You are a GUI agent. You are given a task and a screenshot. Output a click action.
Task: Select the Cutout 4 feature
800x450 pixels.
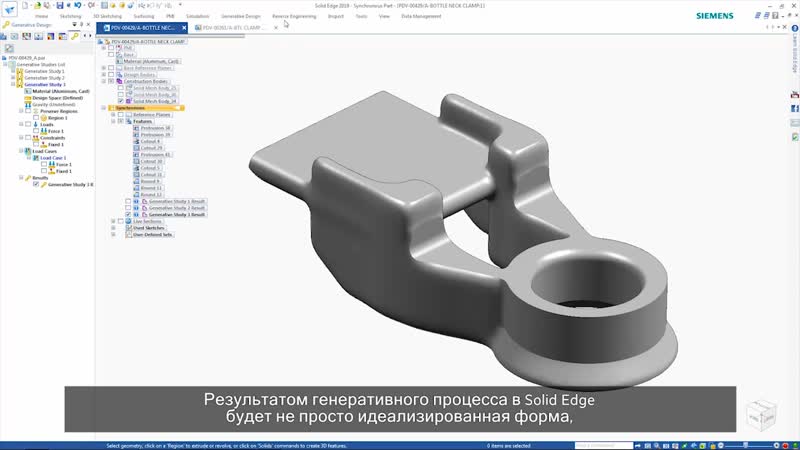(150, 141)
